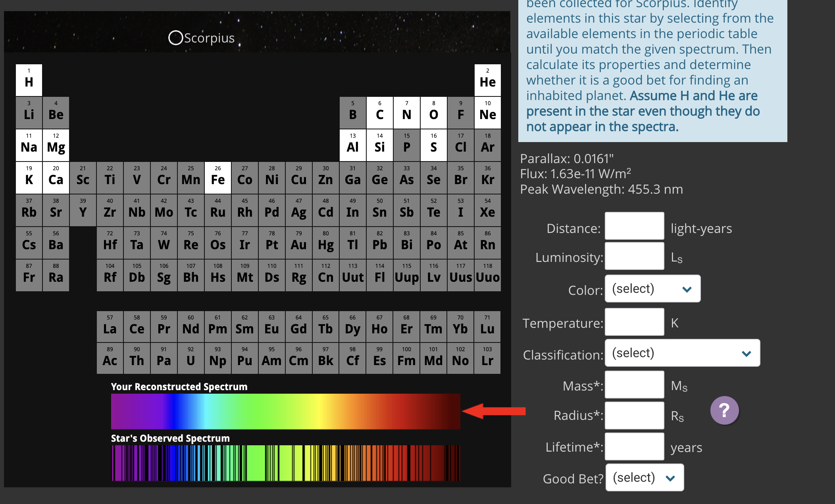This screenshot has width=835, height=504.
Task: Toggle Iron (Fe) element selection
Action: 217,179
